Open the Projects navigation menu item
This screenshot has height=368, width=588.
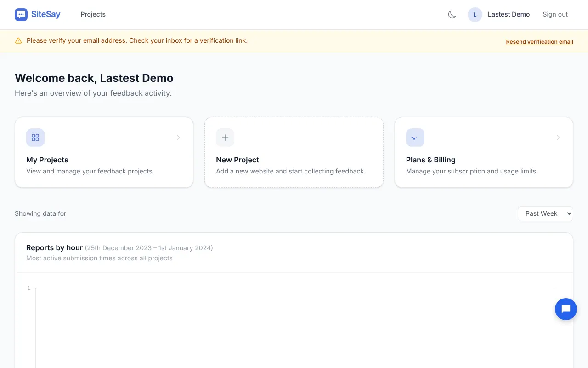click(93, 15)
